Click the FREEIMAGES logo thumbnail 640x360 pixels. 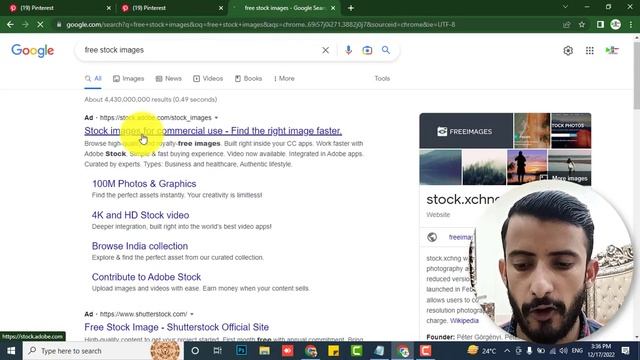pyautogui.click(x=466, y=131)
